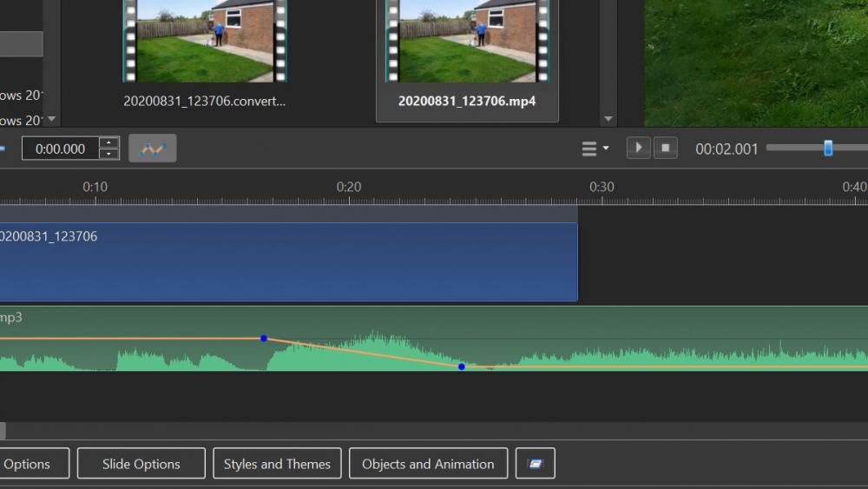
Task: Open the timeline hamburger menu dropdown
Action: [x=595, y=149]
